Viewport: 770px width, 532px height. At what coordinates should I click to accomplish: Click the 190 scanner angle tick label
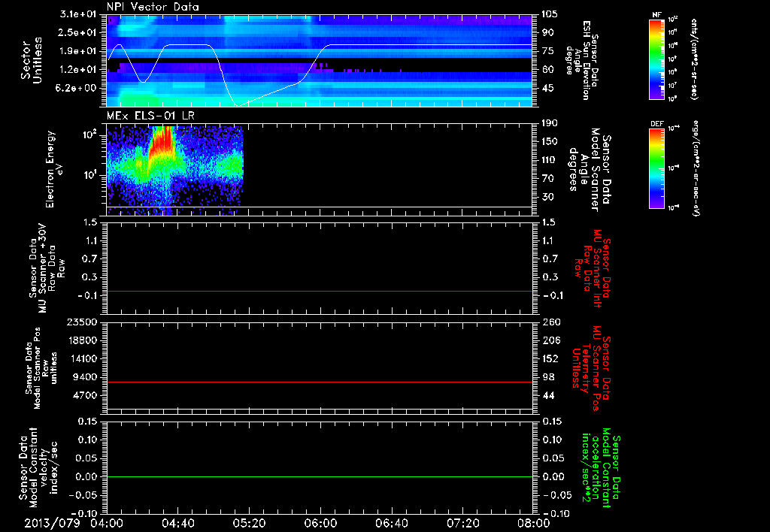[x=550, y=123]
